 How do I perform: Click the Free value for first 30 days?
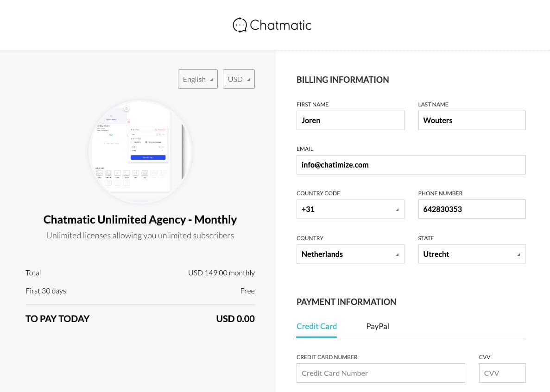coord(247,291)
